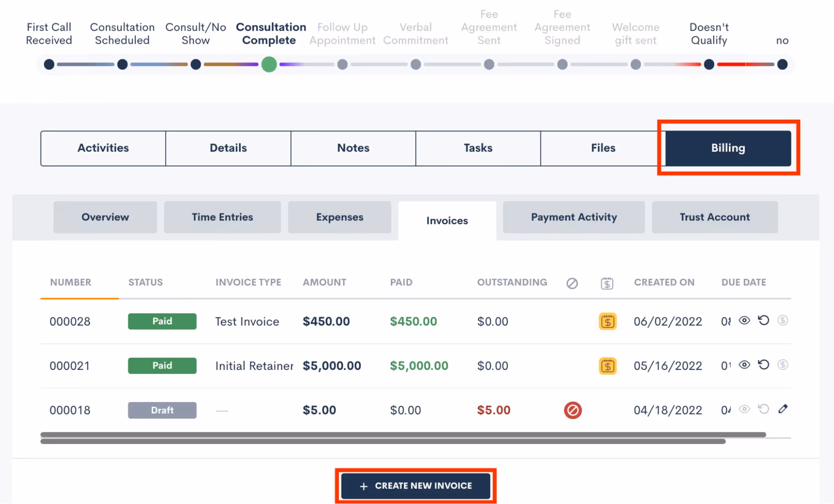Sort table by NUMBER column header
834x504 pixels.
[71, 282]
